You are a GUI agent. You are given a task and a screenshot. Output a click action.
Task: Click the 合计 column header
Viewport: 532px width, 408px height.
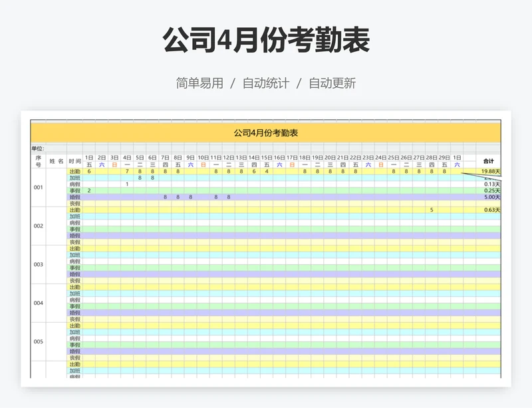[489, 161]
